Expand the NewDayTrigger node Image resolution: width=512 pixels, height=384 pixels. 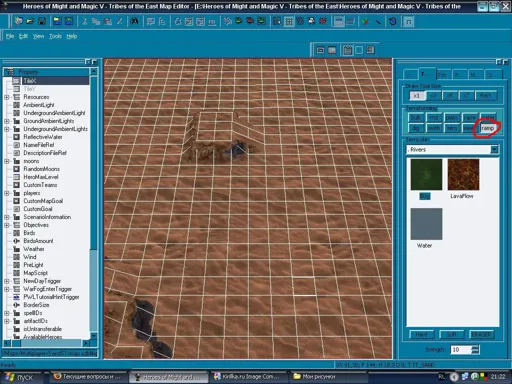point(7,281)
